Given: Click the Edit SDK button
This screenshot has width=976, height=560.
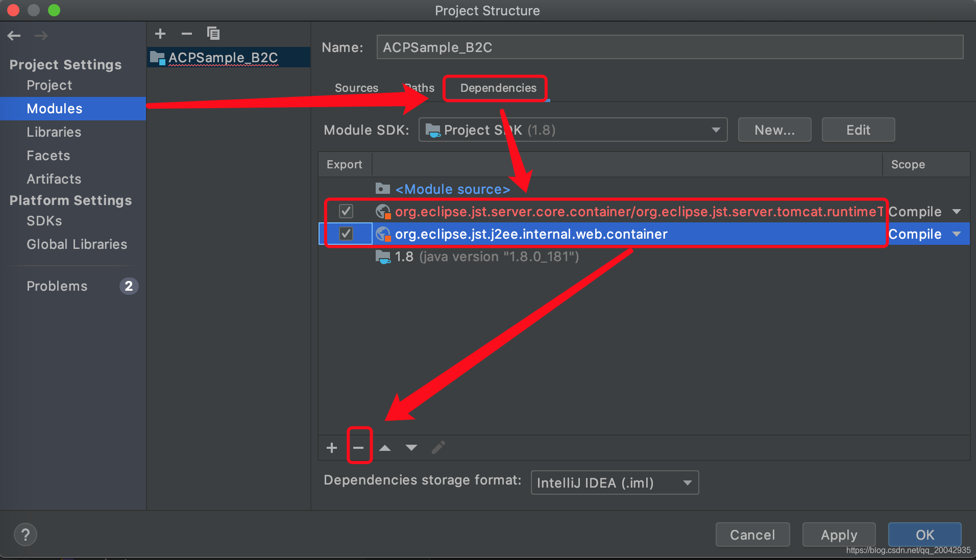Looking at the screenshot, I should tap(858, 130).
